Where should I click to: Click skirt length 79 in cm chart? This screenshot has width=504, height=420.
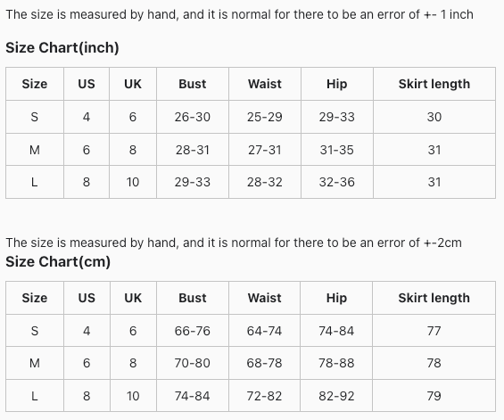pos(434,396)
